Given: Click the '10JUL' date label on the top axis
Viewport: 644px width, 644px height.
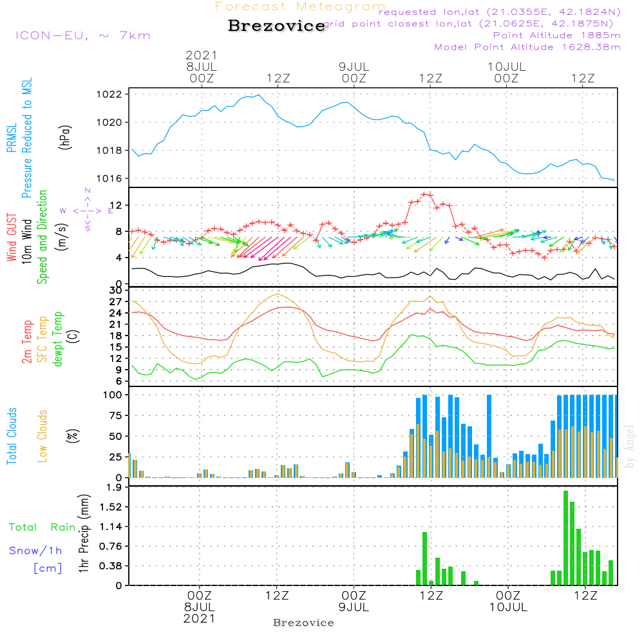Looking at the screenshot, I should click(506, 66).
